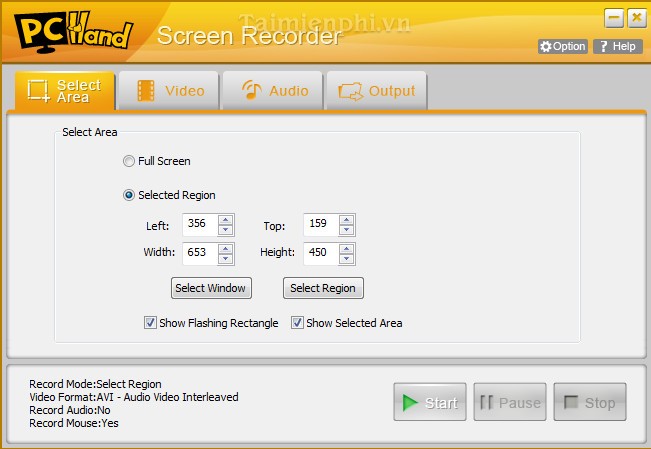Switch to the Video tab

(x=169, y=91)
